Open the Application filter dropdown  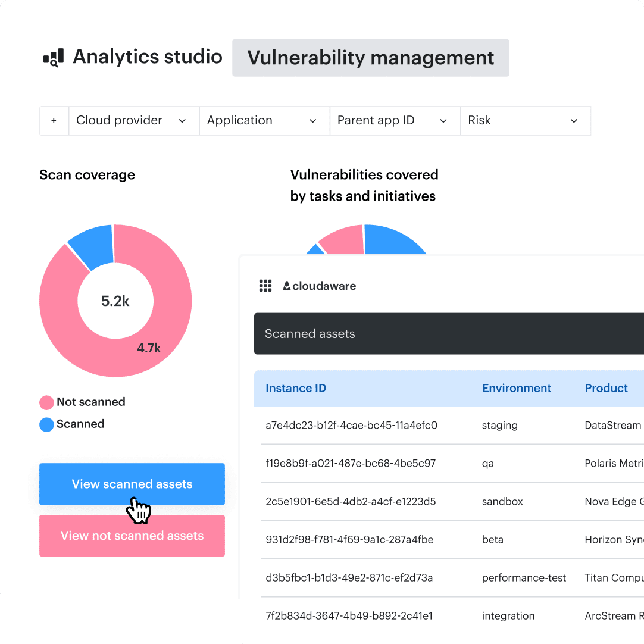[264, 121]
